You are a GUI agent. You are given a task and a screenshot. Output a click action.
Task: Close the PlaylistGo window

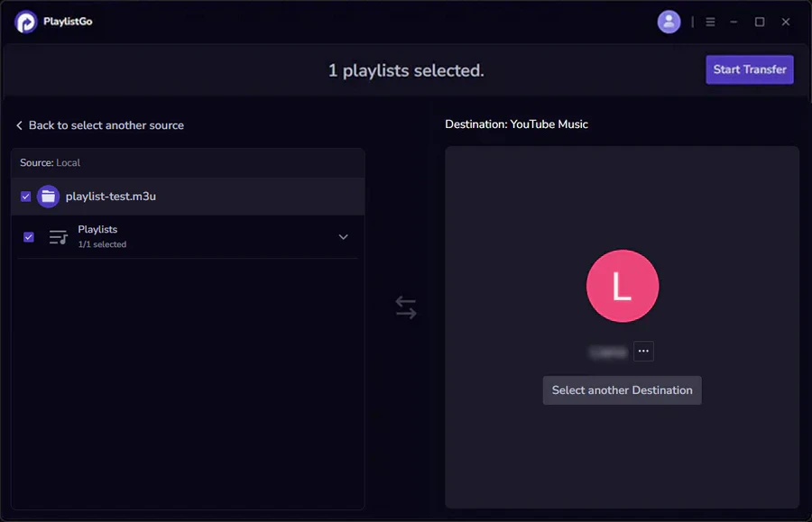pyautogui.click(x=786, y=22)
